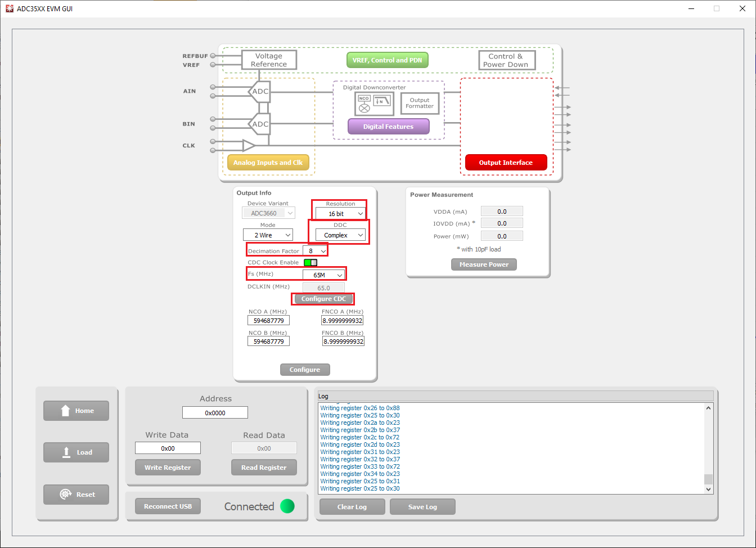Click the Write Register button
The height and width of the screenshot is (548, 756).
(x=168, y=468)
